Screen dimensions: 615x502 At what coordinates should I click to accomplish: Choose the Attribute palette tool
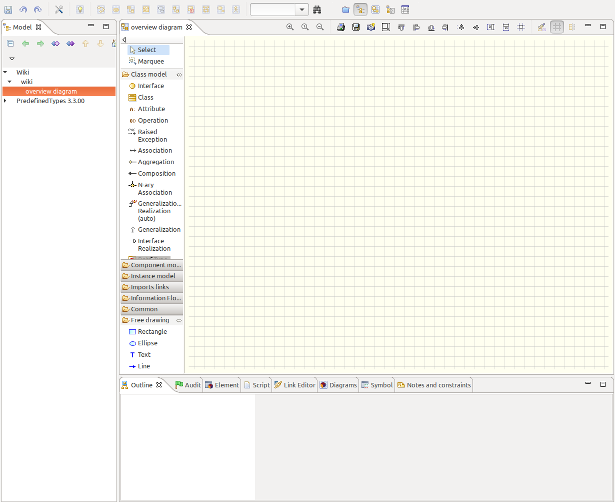pos(151,109)
